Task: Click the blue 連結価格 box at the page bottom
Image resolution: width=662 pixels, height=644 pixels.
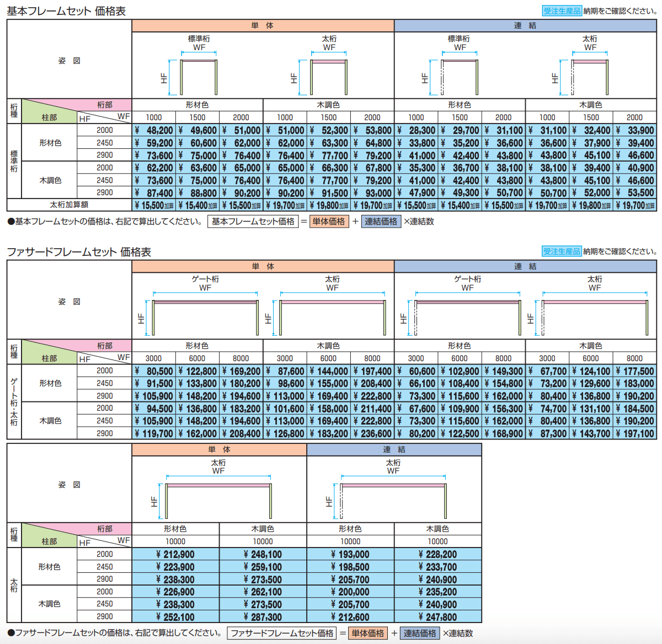Action: (420, 634)
